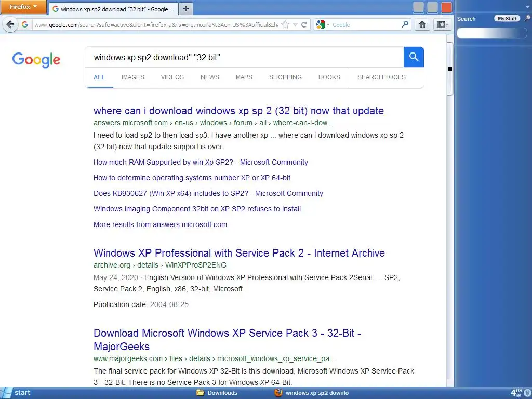Open 'How to determine operating systems number' link
532x399 pixels.
pyautogui.click(x=193, y=178)
